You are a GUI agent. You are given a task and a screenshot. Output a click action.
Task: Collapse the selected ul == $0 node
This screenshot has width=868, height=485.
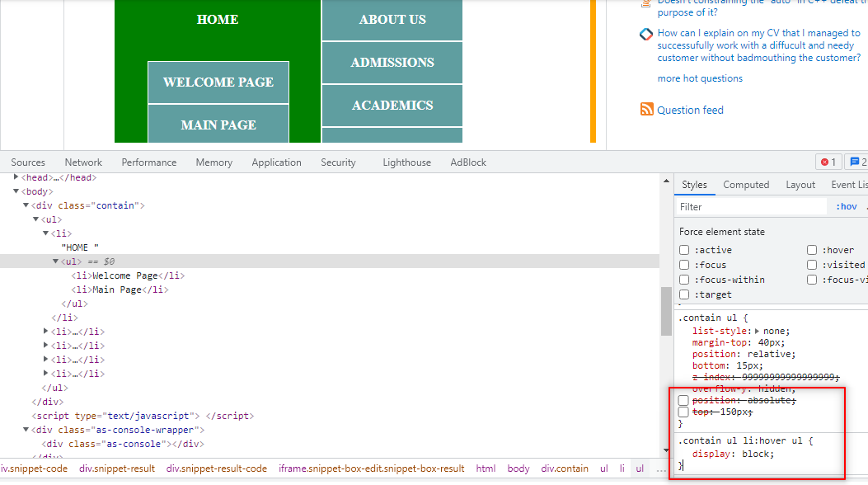pos(56,261)
